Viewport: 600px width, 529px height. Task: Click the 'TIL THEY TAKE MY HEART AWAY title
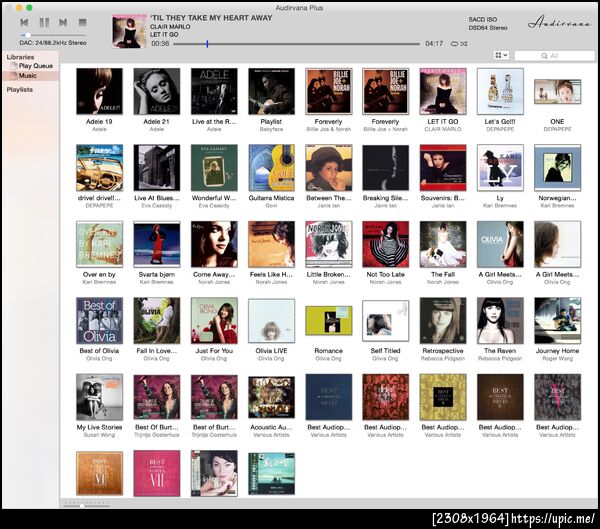pos(211,18)
